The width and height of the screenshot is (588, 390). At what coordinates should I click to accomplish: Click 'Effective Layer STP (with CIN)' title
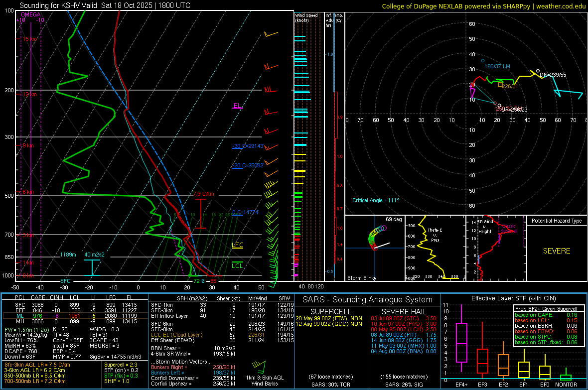[513, 298]
